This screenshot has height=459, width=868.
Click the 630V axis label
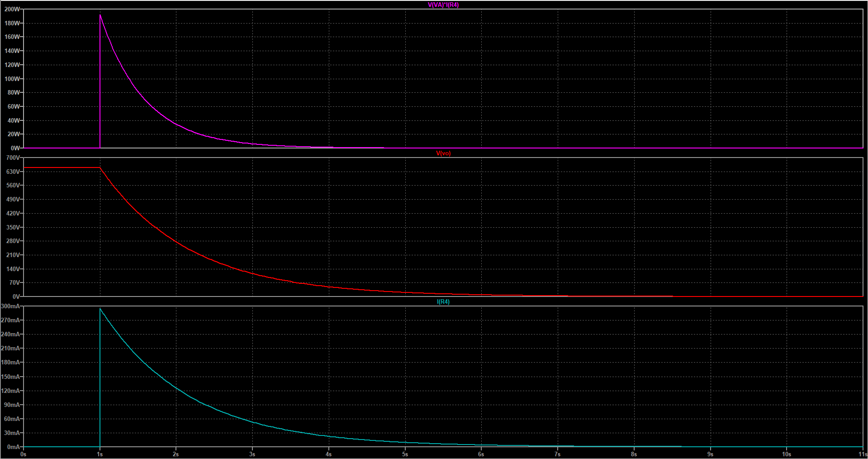(x=13, y=172)
